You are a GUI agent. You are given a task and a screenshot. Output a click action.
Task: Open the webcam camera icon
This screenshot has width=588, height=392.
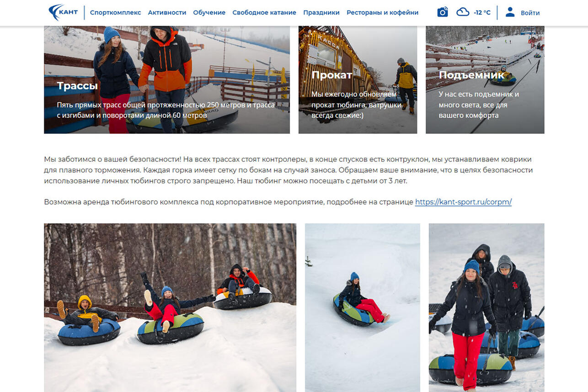click(442, 12)
